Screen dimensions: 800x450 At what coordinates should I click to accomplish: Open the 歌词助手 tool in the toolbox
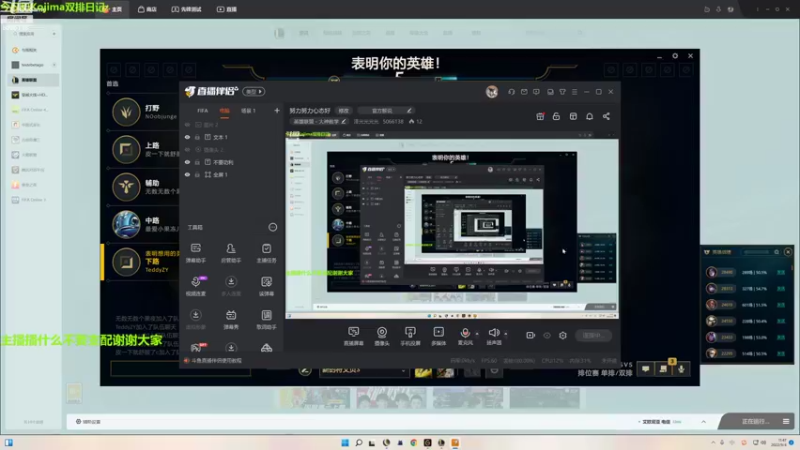click(x=266, y=319)
